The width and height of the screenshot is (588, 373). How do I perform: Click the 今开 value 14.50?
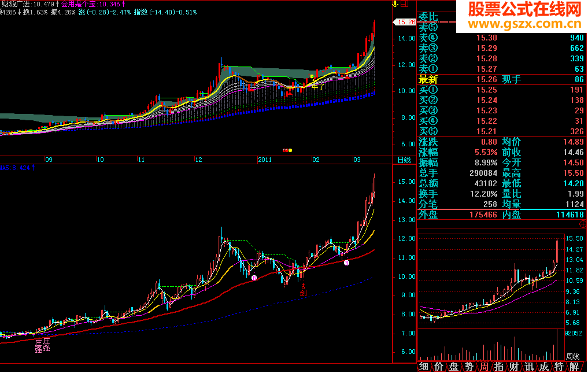(x=574, y=163)
